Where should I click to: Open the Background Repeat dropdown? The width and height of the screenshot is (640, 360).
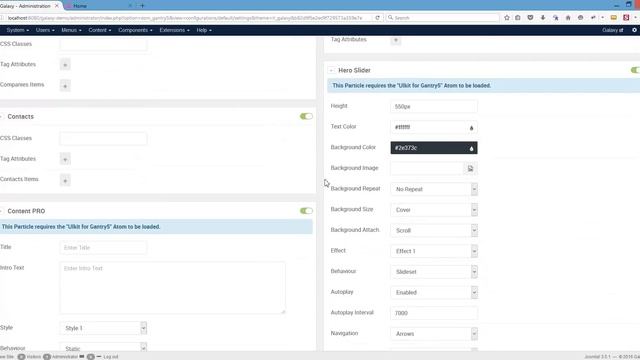pos(434,189)
